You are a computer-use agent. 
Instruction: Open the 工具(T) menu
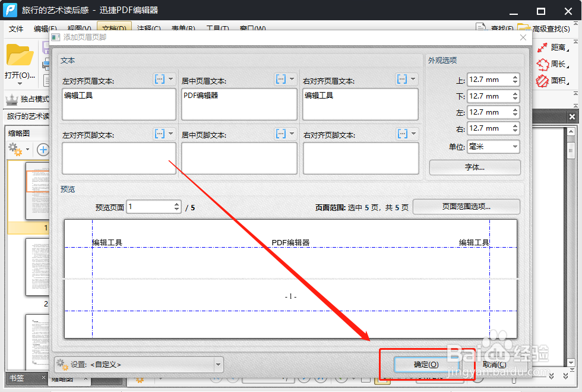coord(217,29)
